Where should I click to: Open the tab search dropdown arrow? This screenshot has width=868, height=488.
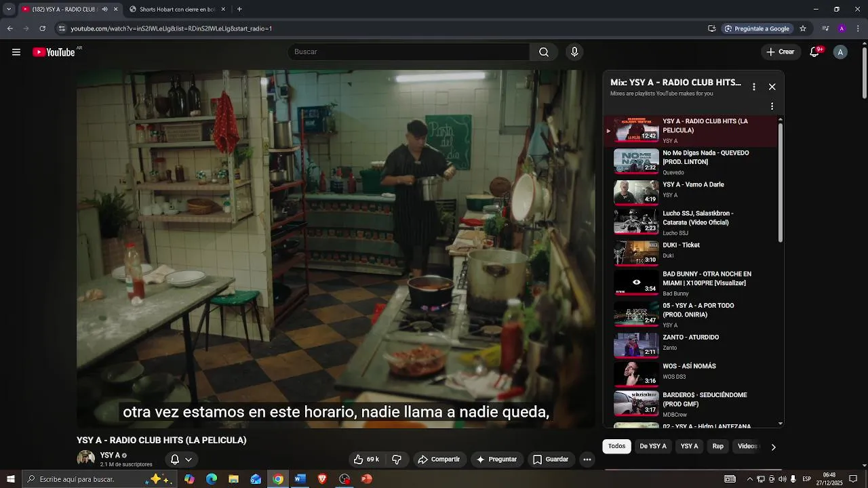[x=9, y=9]
